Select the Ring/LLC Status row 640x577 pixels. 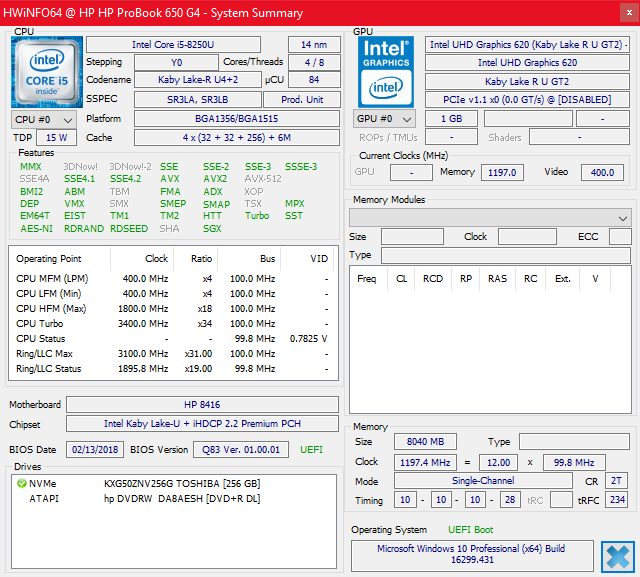point(173,368)
